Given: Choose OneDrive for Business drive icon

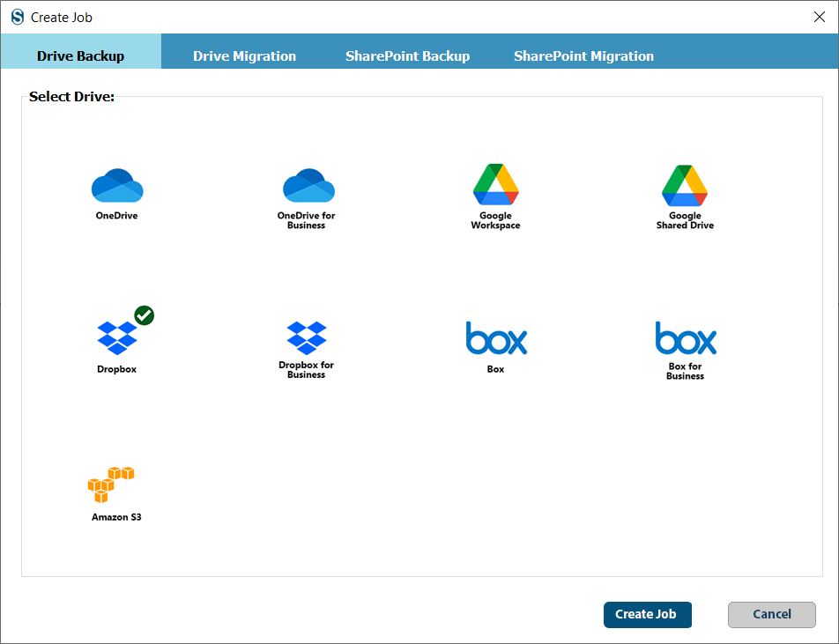Looking at the screenshot, I should (308, 185).
